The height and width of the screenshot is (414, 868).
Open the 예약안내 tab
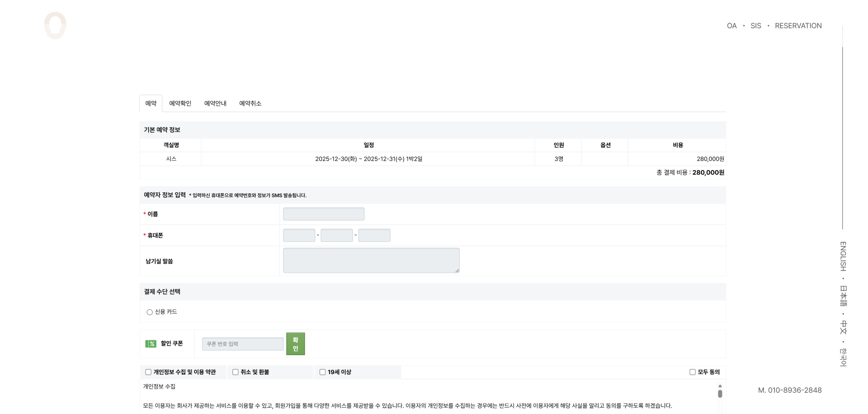(x=215, y=104)
